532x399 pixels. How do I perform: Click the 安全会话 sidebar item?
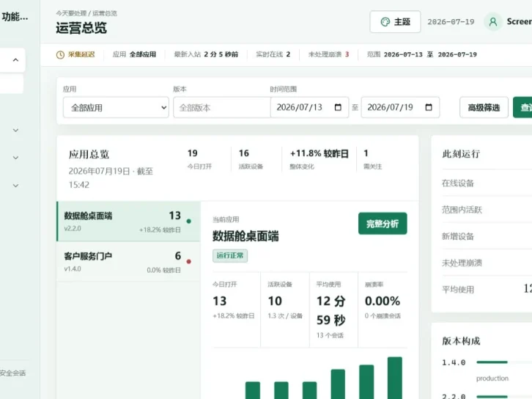pyautogui.click(x=12, y=373)
